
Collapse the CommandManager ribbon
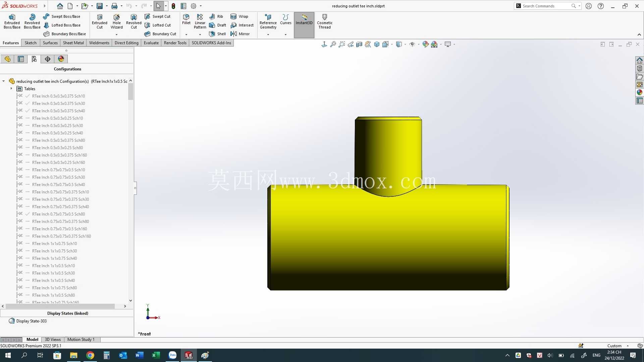coord(639,35)
